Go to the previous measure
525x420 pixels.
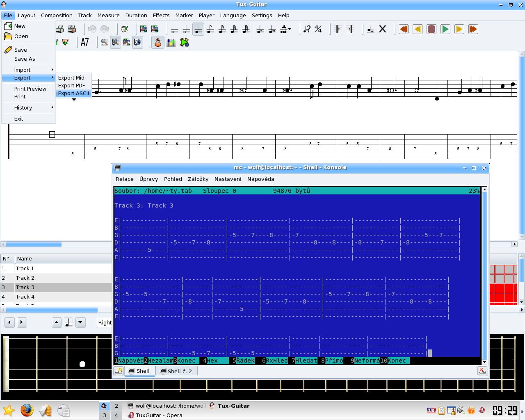click(x=418, y=30)
